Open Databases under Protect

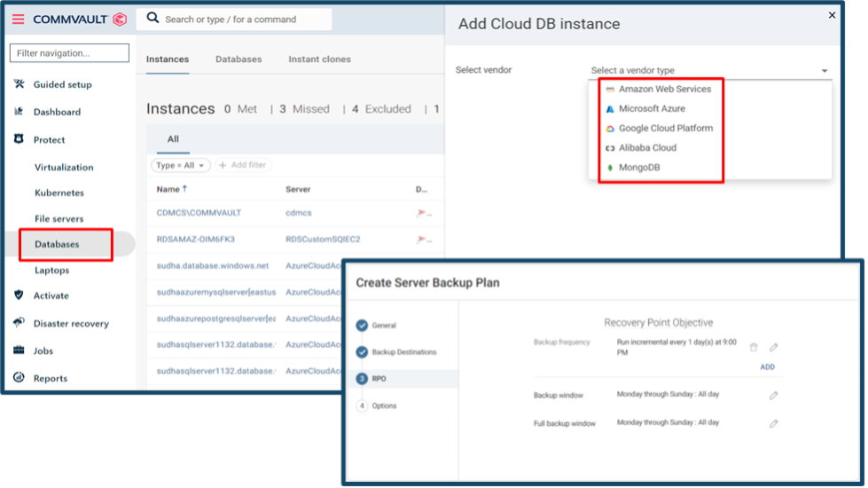coord(57,244)
